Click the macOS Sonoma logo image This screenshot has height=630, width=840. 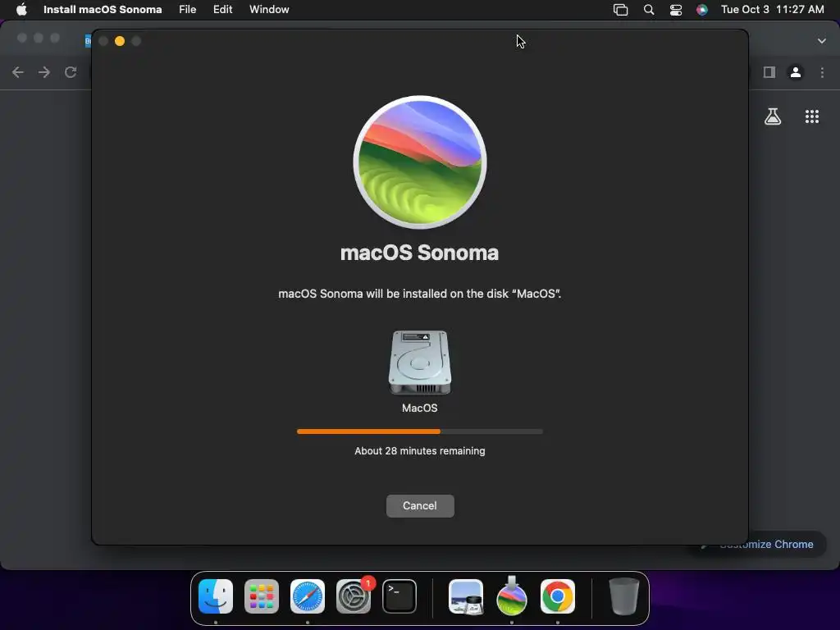point(420,162)
